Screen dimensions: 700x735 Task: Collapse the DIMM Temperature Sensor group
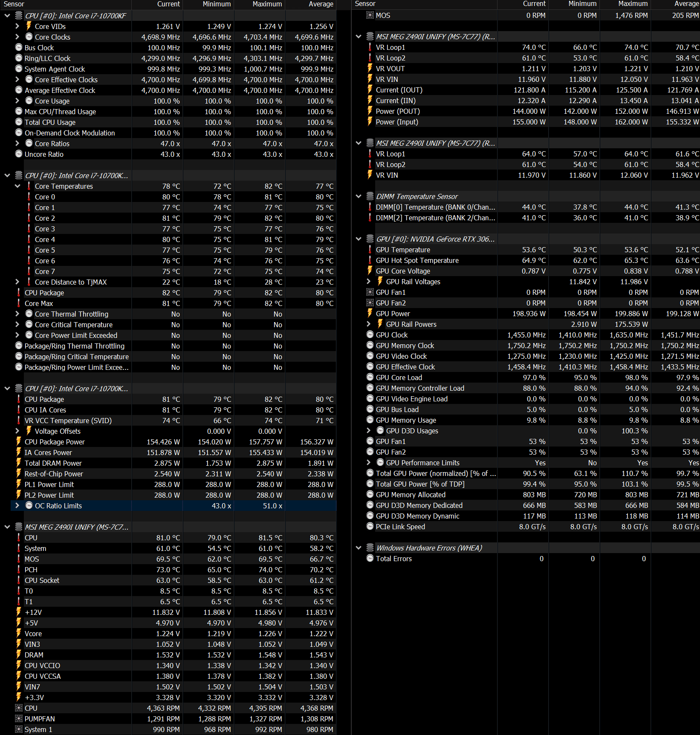tap(359, 196)
